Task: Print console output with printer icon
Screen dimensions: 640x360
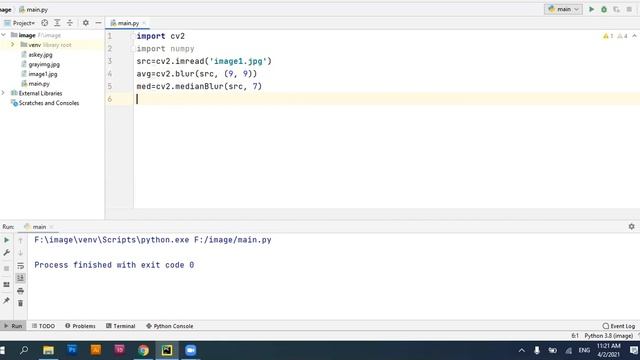Action: click(x=20, y=291)
